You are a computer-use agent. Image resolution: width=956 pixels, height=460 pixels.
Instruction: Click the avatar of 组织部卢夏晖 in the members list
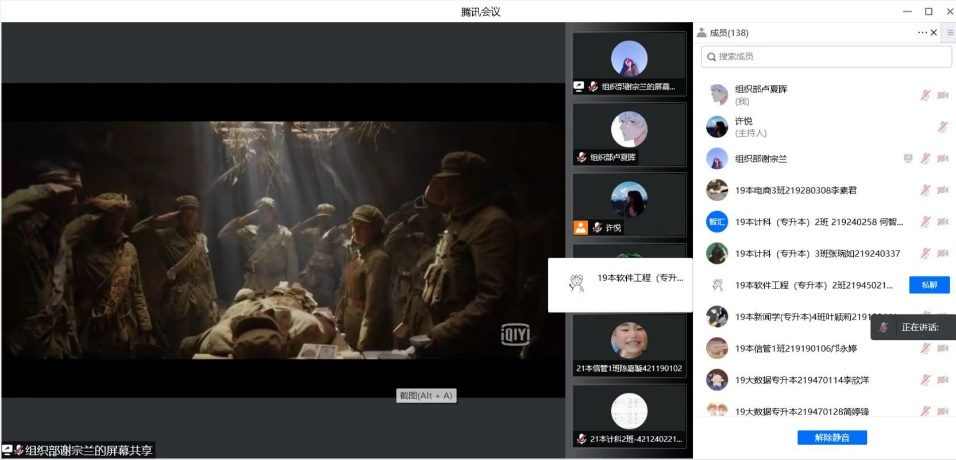pyautogui.click(x=717, y=95)
